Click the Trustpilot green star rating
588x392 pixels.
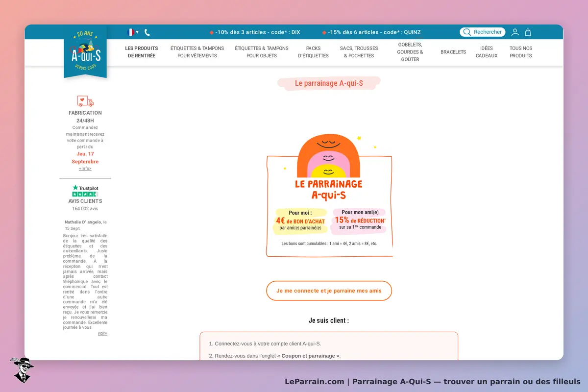click(x=85, y=194)
